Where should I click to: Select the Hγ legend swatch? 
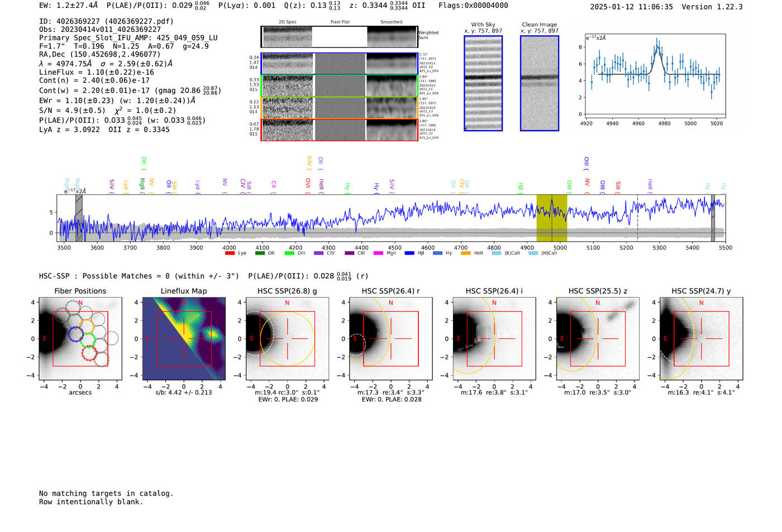(438, 253)
